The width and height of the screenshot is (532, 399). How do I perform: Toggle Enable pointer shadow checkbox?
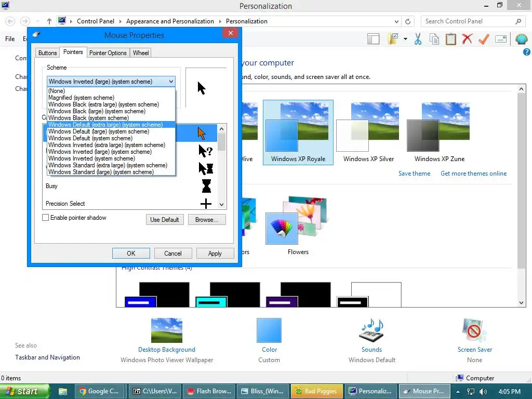[46, 218]
